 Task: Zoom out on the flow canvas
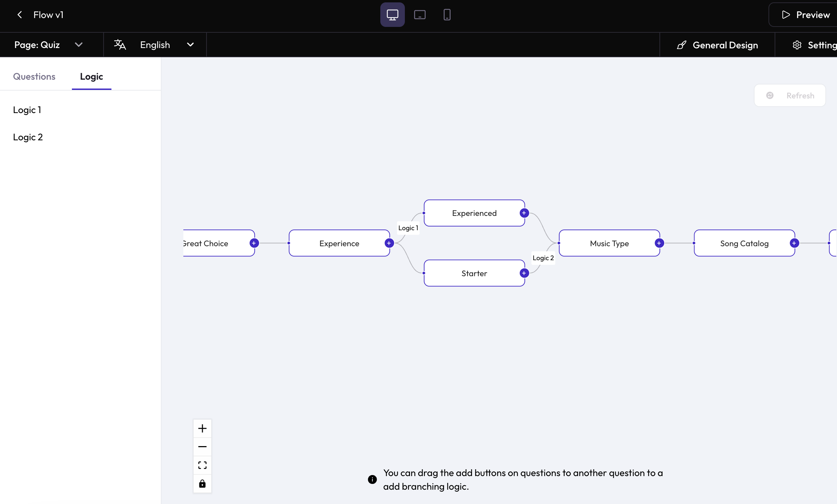point(202,446)
